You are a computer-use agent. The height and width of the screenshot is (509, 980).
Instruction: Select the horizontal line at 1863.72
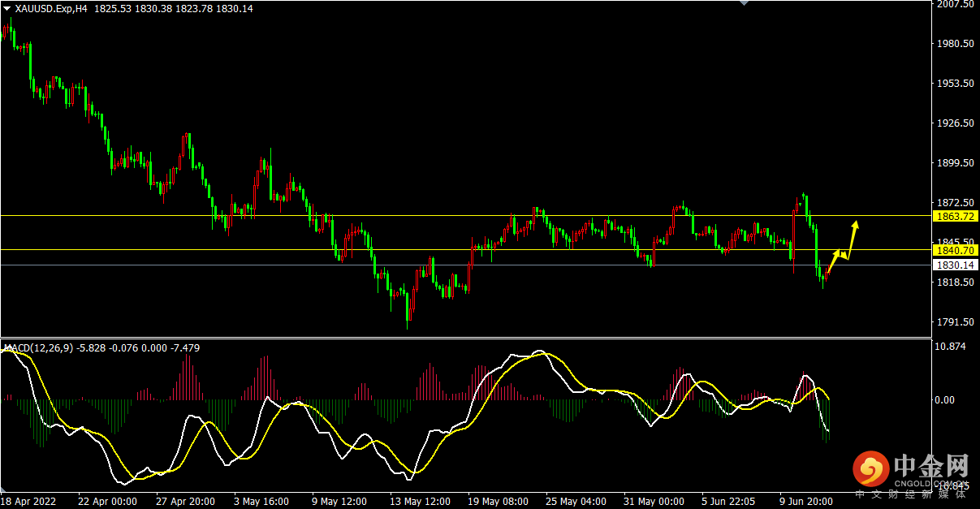pyautogui.click(x=464, y=215)
